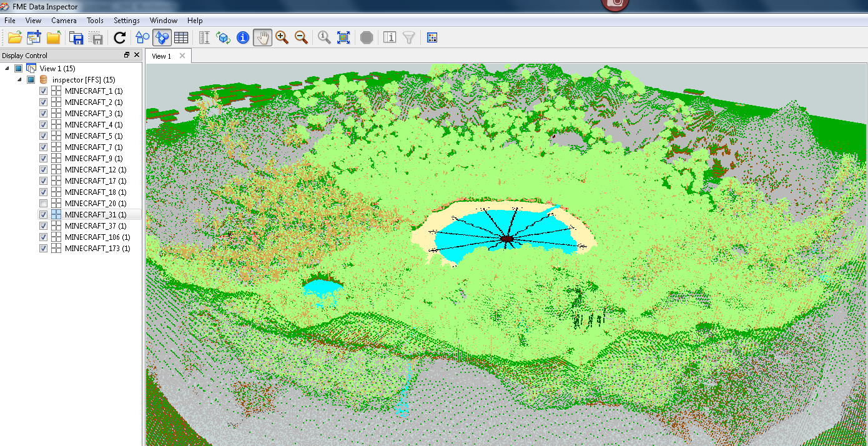Click the Zoom to Selected icon
868x446 pixels.
pyautogui.click(x=324, y=37)
